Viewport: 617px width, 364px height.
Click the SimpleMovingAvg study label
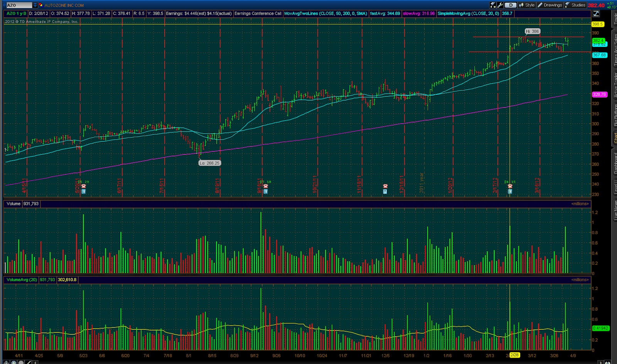[469, 13]
